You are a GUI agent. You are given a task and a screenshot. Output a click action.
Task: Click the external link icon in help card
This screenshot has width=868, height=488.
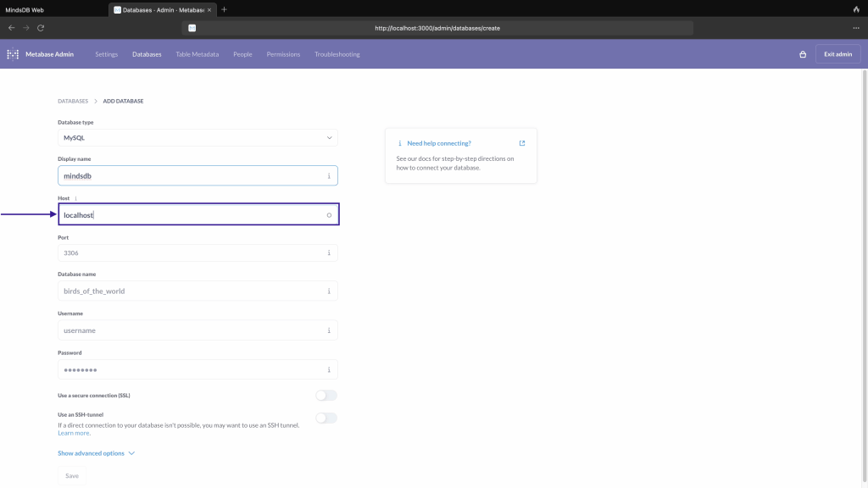pyautogui.click(x=522, y=143)
